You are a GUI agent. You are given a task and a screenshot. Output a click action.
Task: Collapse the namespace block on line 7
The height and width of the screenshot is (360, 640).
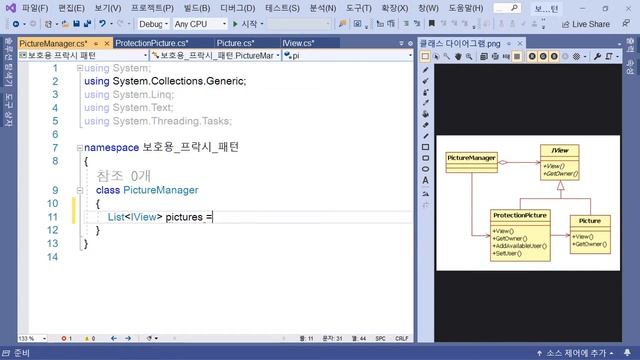tap(80, 148)
